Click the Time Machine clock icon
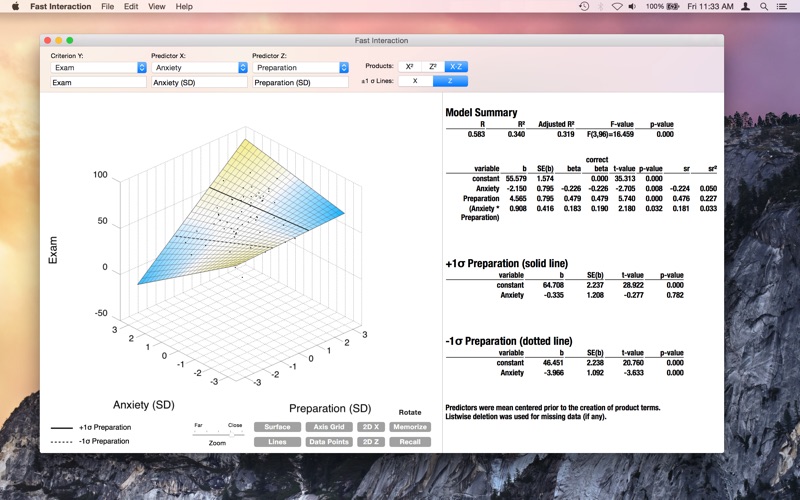Viewport: 800px width, 500px height. (584, 7)
